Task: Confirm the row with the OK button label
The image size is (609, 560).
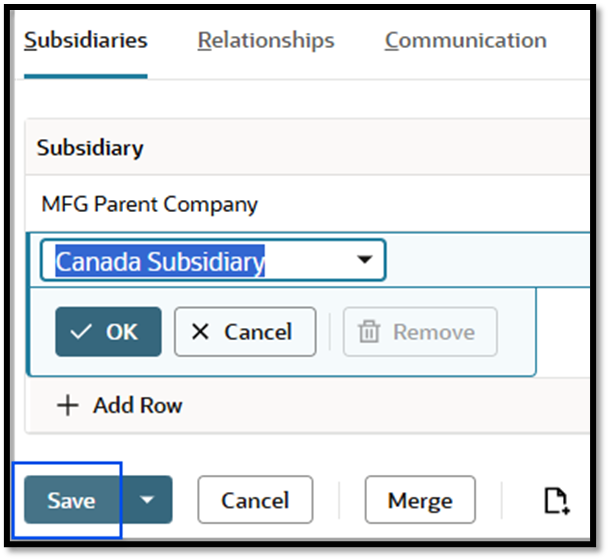Action: point(122,332)
